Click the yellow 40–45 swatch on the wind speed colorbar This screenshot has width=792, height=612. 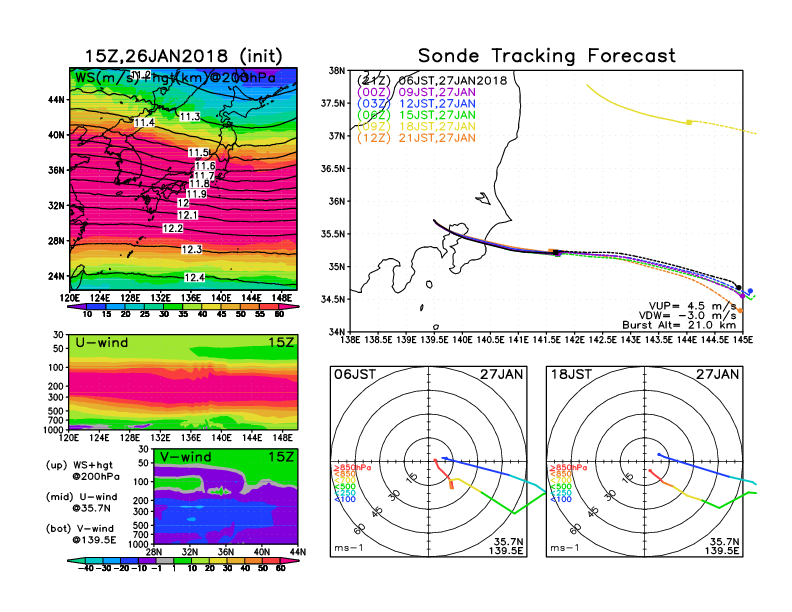tap(212, 307)
